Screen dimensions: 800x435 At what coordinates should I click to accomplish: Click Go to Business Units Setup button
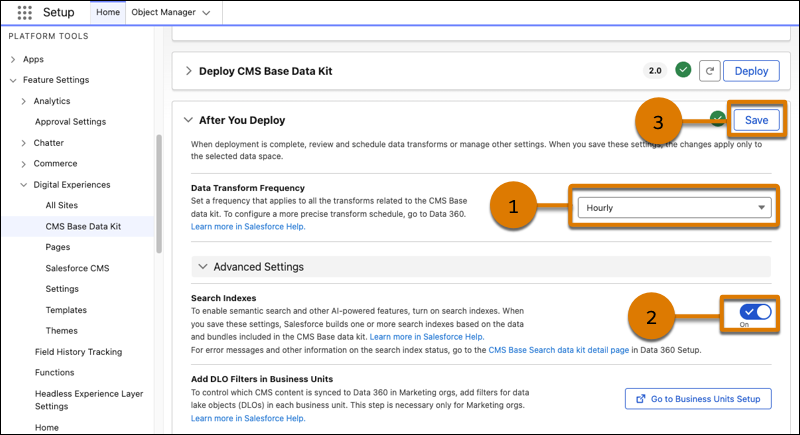(698, 399)
